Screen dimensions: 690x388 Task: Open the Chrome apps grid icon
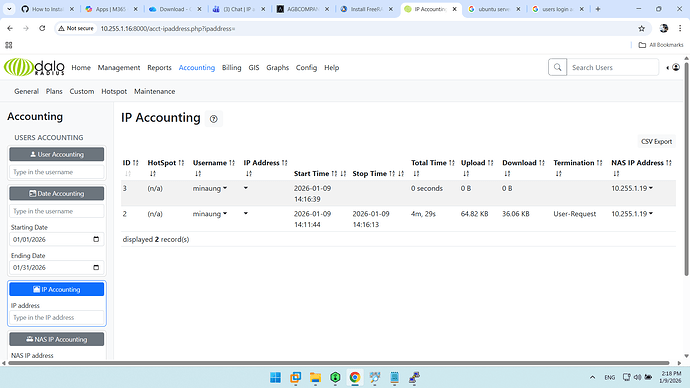pyautogui.click(x=9, y=45)
